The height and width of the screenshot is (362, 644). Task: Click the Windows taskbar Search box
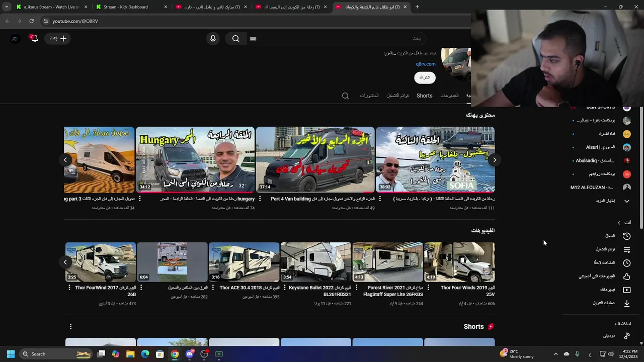point(56,354)
